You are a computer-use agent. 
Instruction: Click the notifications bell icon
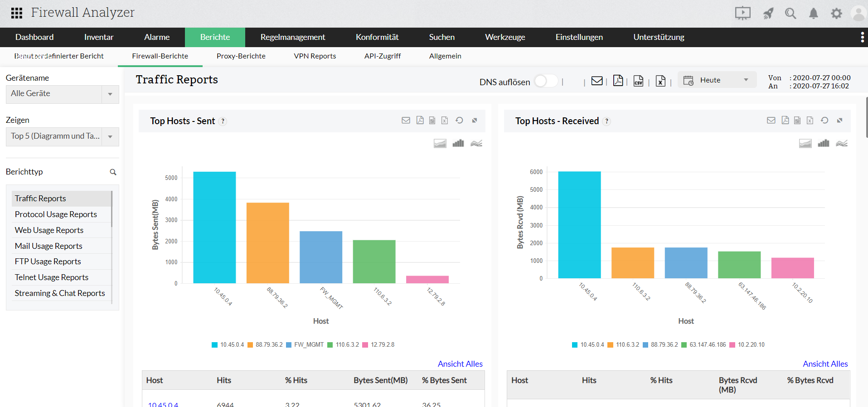(x=814, y=14)
